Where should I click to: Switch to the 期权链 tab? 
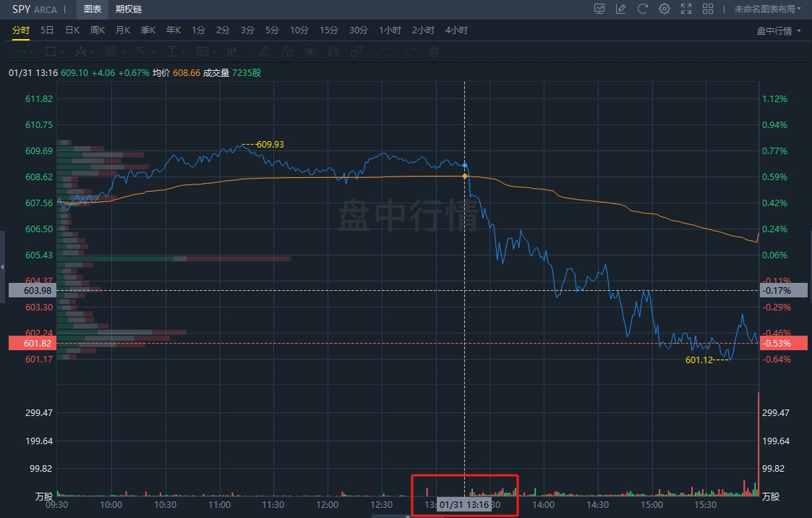click(x=129, y=9)
